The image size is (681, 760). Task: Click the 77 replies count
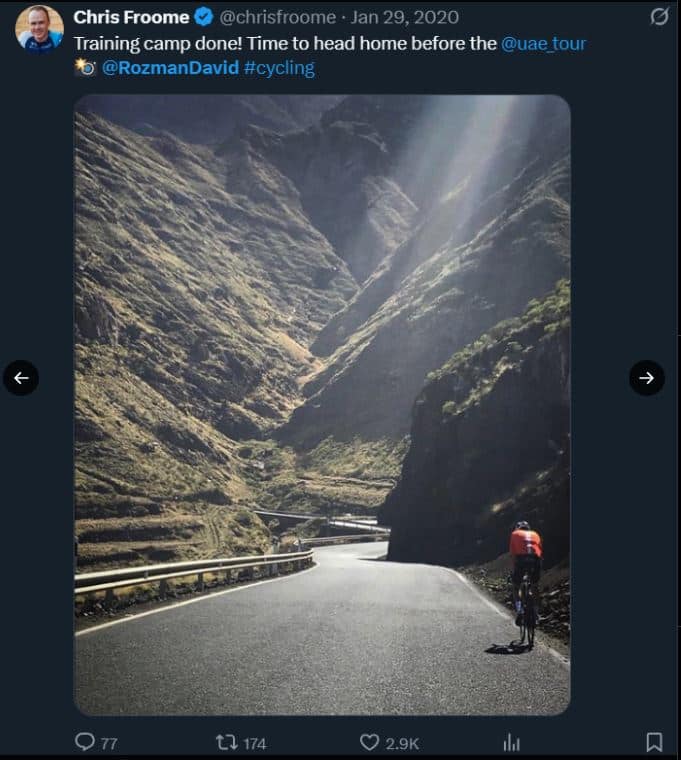[109, 743]
